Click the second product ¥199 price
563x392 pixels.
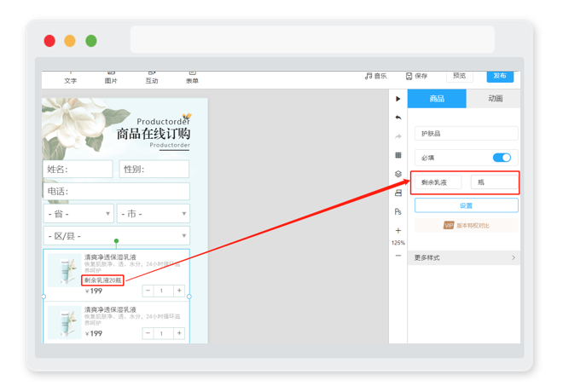(x=94, y=333)
